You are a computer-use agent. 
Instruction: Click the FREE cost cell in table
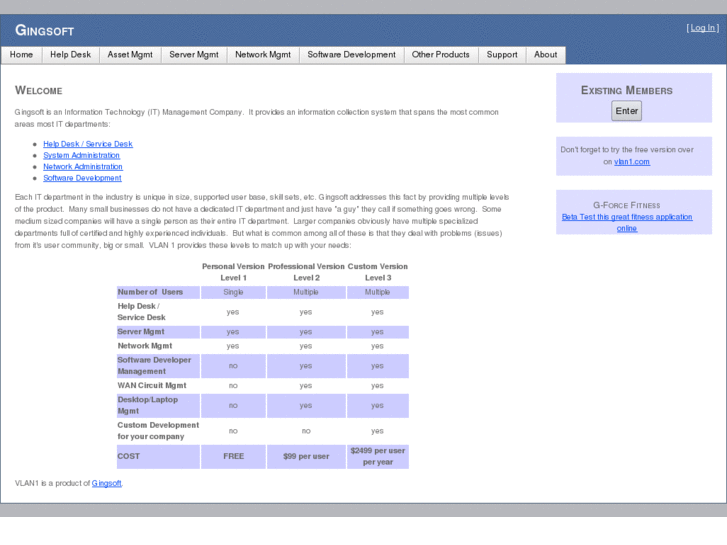[x=232, y=456]
